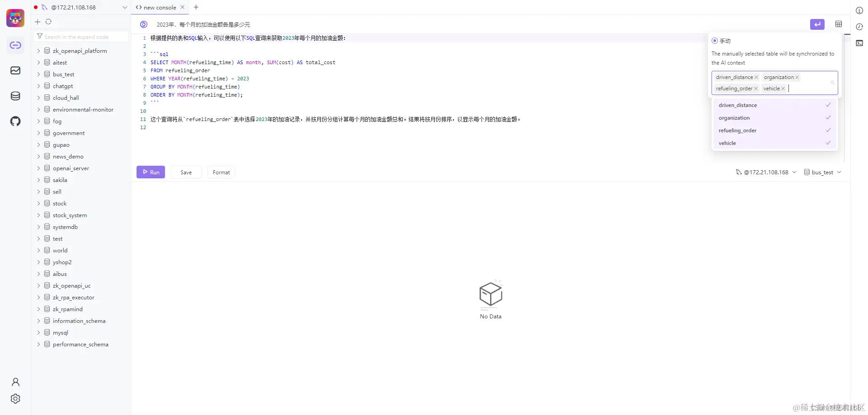Run the SQL query
Viewport: 868px width, 415px height.
click(151, 172)
